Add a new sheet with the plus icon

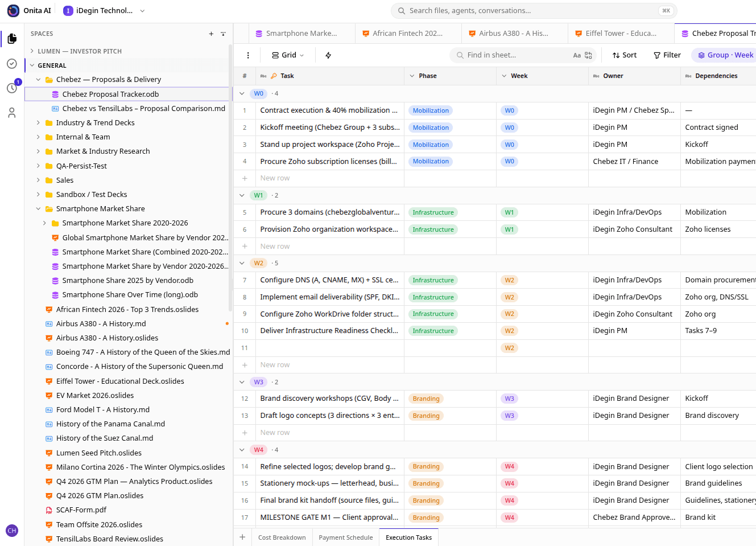[x=242, y=537]
